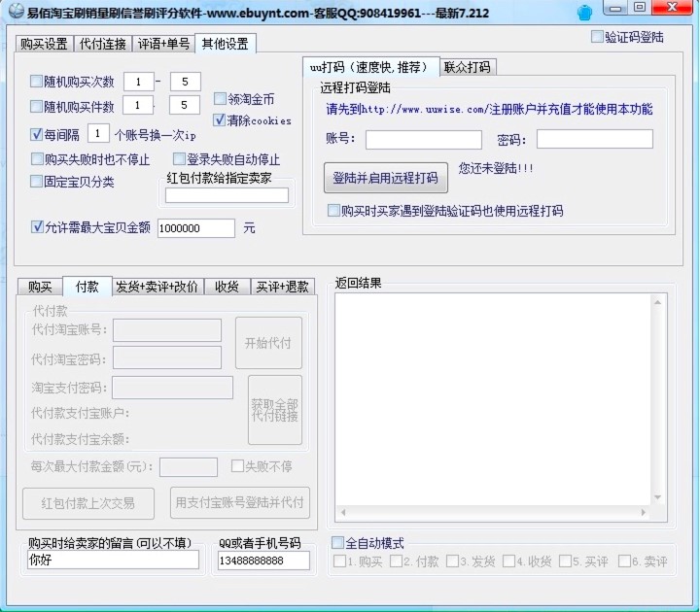Click the 账号 input field for uu打码
This screenshot has width=700, height=612.
click(423, 140)
